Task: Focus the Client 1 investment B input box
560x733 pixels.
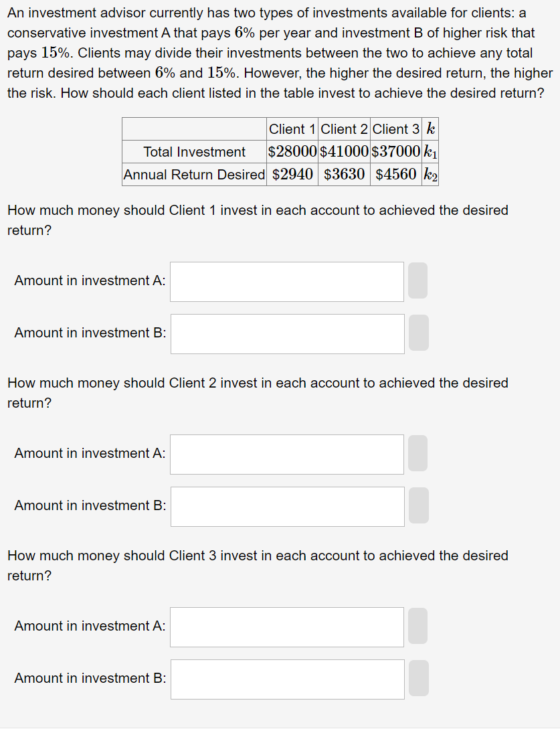Action: 288,334
